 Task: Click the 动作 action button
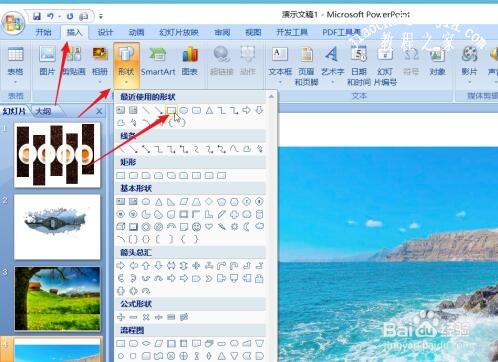click(248, 61)
